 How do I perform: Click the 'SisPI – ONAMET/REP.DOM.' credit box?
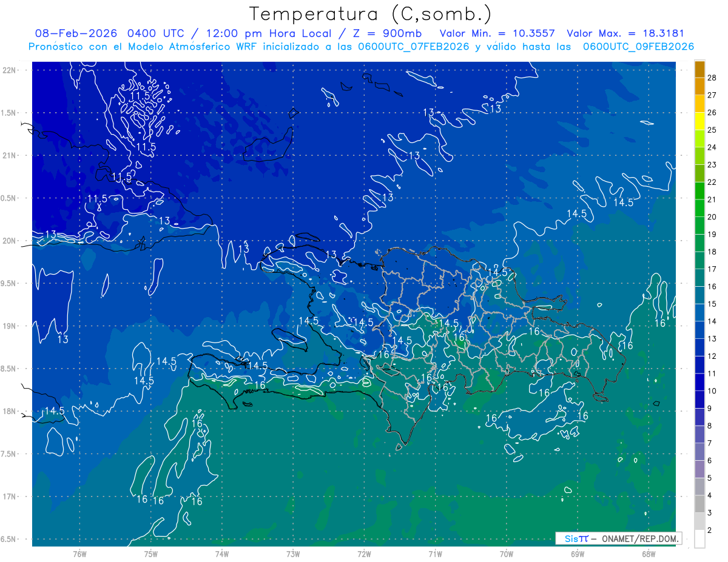(618, 538)
